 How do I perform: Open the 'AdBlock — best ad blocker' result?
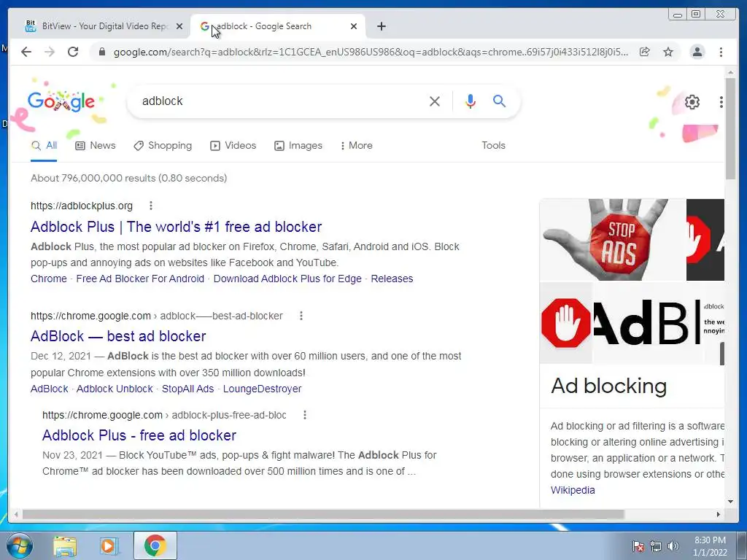coord(118,336)
